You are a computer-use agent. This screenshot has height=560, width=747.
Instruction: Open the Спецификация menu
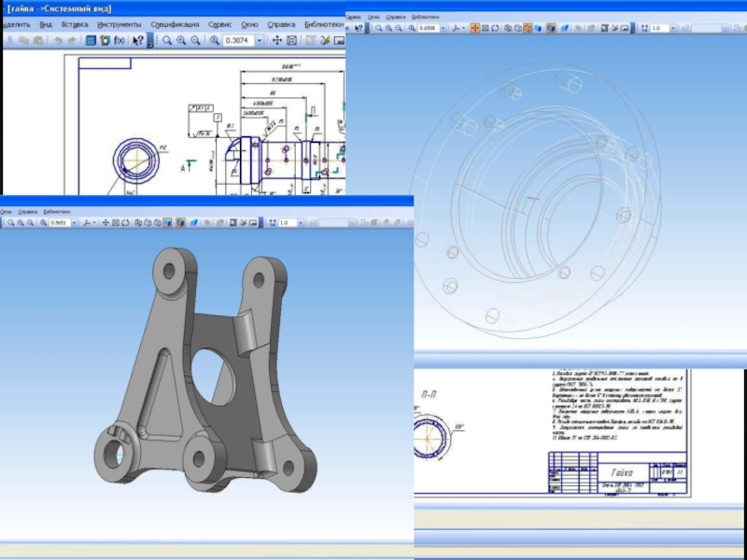coord(175,23)
